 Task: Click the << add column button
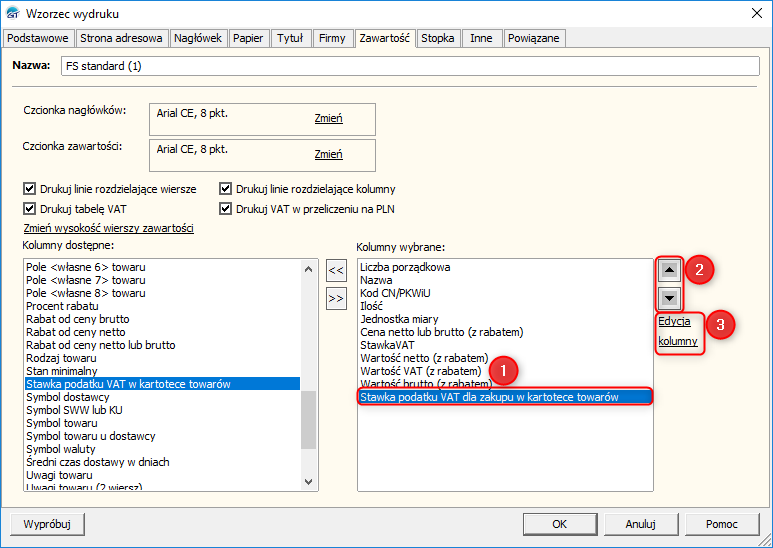(336, 270)
